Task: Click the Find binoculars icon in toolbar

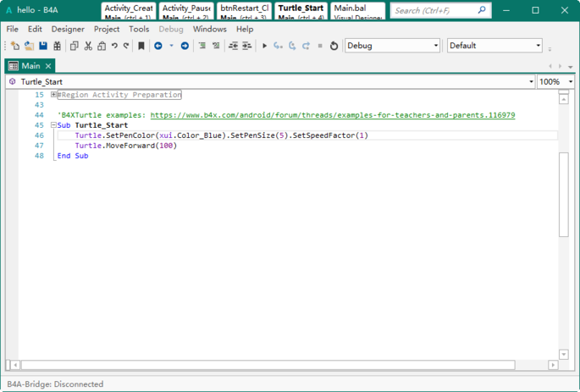Action: (57, 46)
